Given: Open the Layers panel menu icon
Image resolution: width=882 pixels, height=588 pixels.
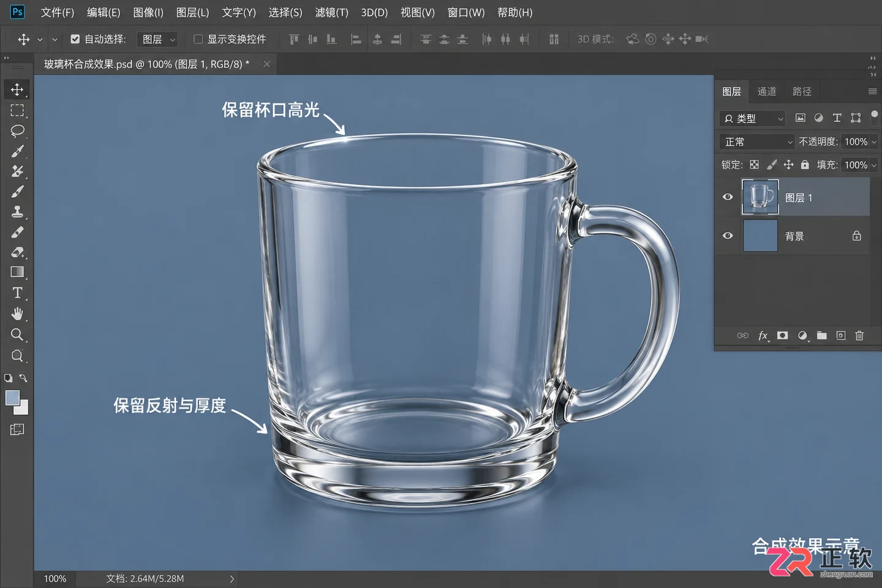Looking at the screenshot, I should pos(873,91).
